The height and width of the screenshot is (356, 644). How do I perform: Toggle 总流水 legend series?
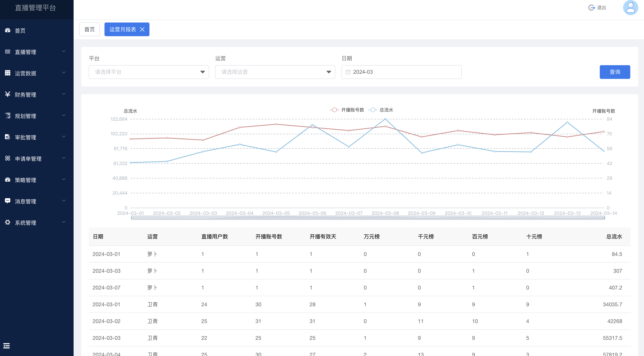coord(381,110)
